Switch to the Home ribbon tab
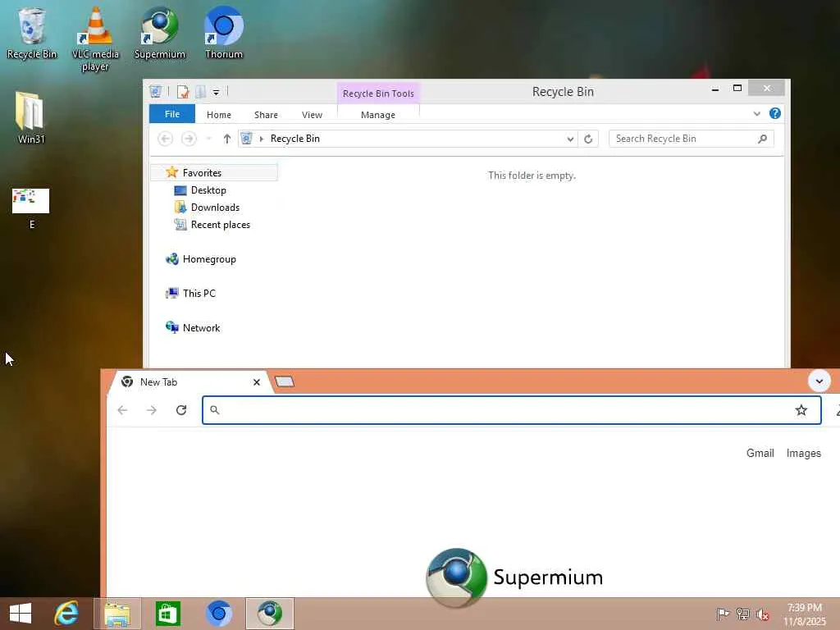Viewport: 840px width, 630px height. coord(218,115)
